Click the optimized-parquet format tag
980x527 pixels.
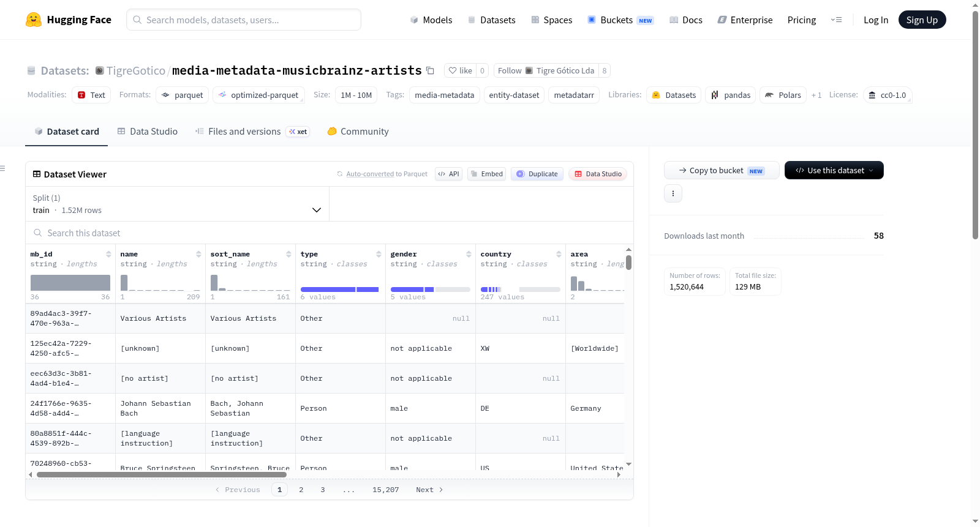(258, 95)
